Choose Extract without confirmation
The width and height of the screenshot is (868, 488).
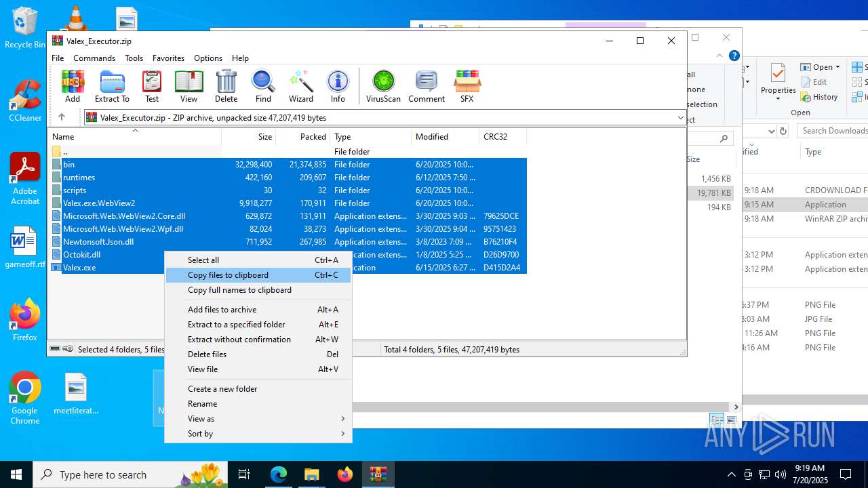[258, 340]
